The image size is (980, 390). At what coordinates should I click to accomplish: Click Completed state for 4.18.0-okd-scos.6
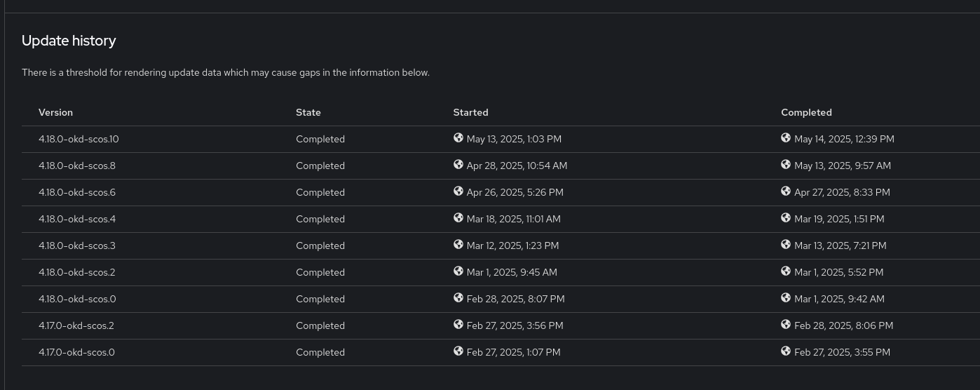coord(320,192)
